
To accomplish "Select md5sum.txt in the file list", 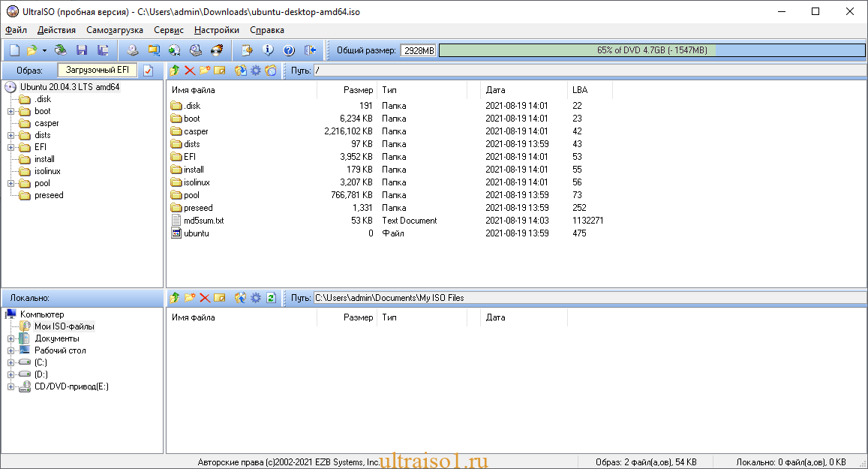I will pyautogui.click(x=203, y=221).
